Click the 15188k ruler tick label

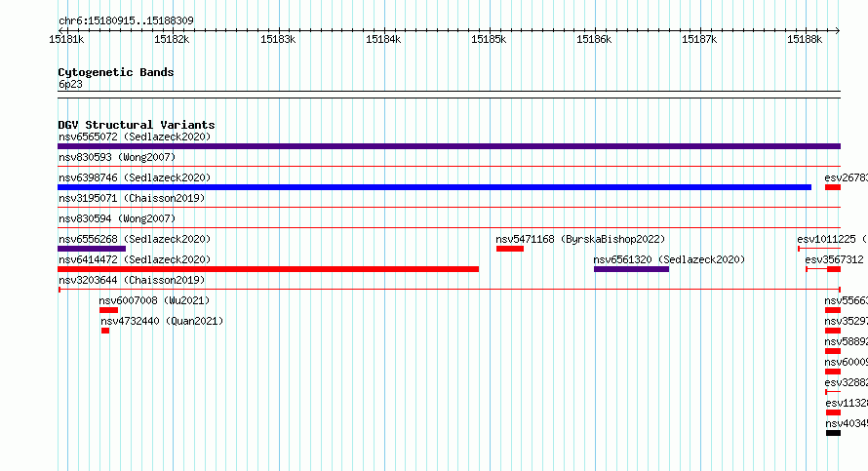coord(805,39)
